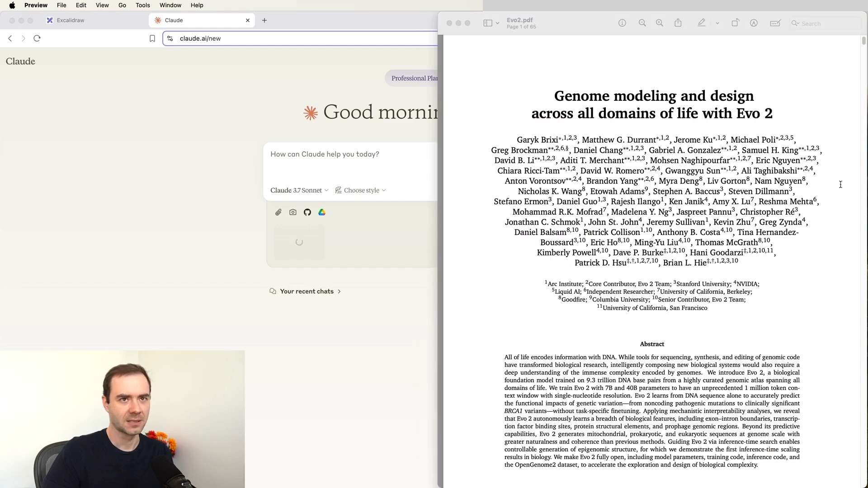Click affiliation 'University of California, San Francisco'

click(655, 308)
